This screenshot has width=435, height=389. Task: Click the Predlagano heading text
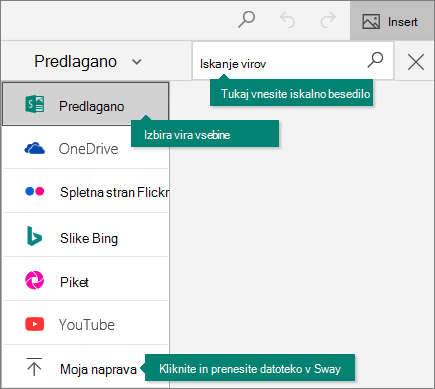76,62
